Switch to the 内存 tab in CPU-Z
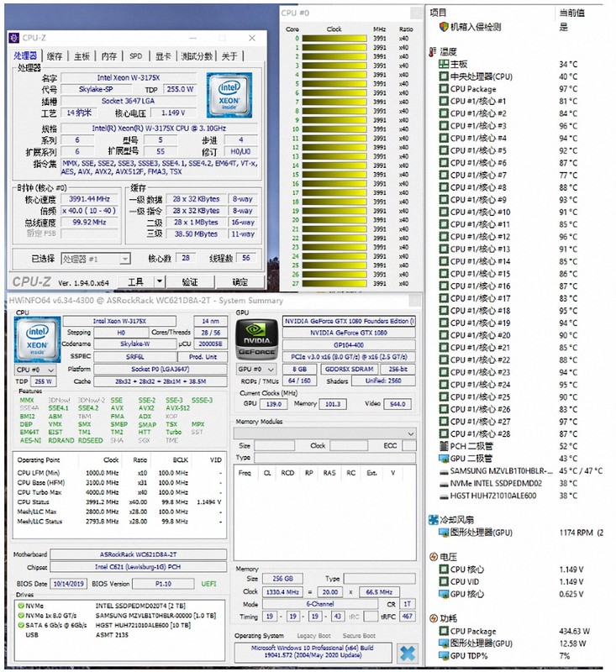The width and height of the screenshot is (616, 672). click(x=109, y=56)
